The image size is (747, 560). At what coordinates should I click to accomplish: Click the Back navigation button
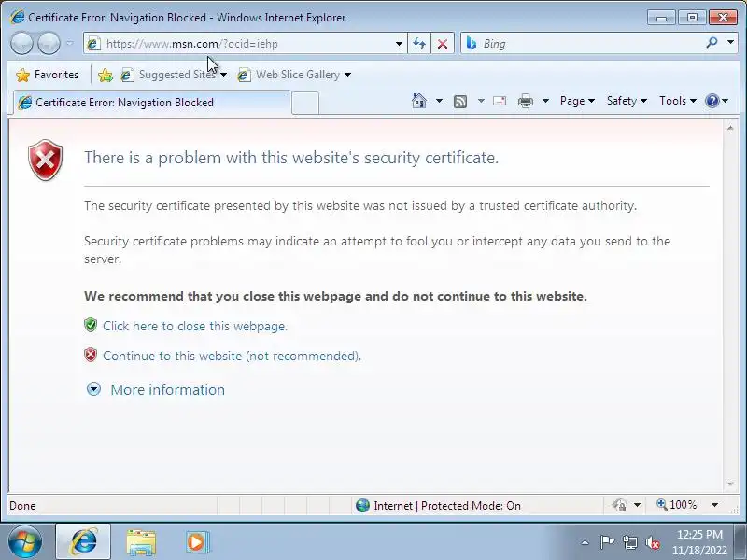point(21,43)
